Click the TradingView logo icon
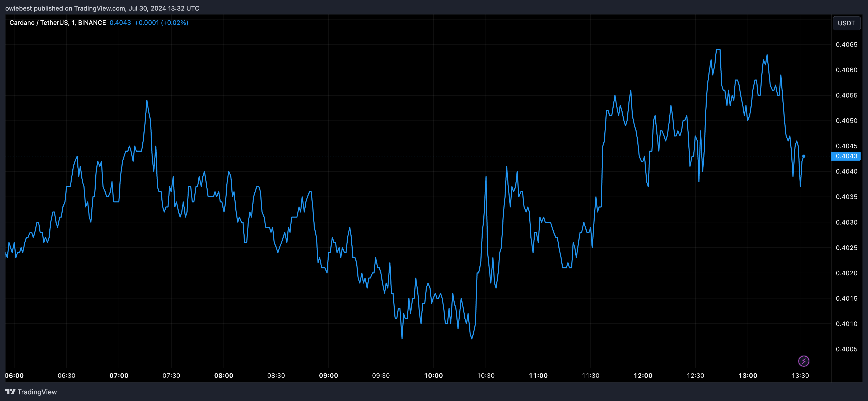 (11, 391)
